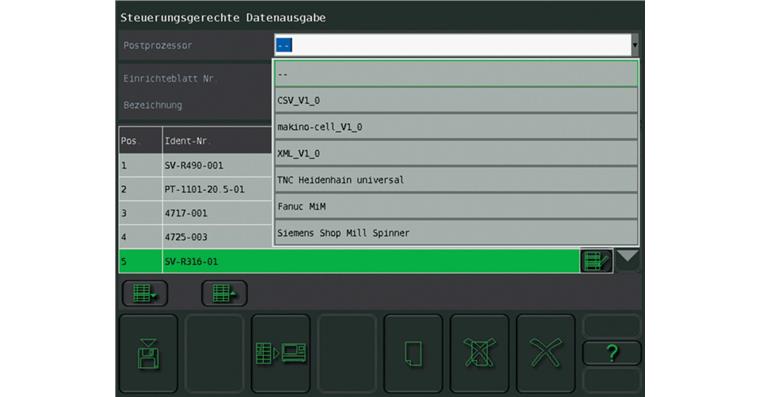Image resolution: width=760 pixels, height=397 pixels.
Task: Click the Pos column header
Action: [x=141, y=141]
